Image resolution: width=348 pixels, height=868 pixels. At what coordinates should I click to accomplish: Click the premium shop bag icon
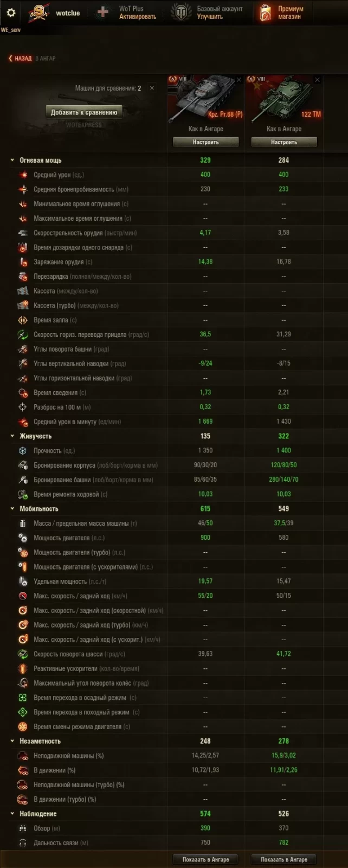click(x=265, y=12)
